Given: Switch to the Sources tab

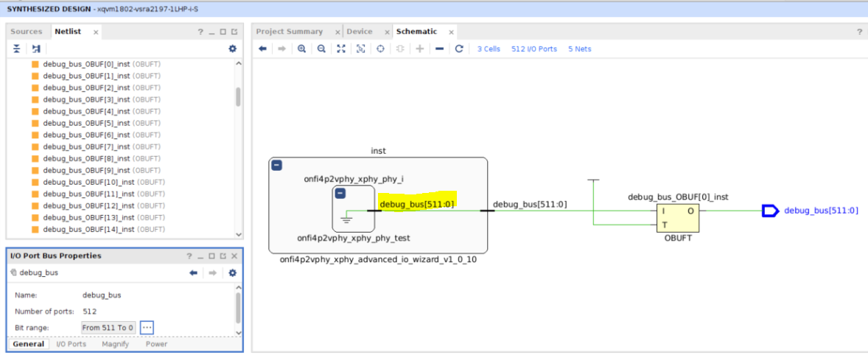Looking at the screenshot, I should pos(27,32).
